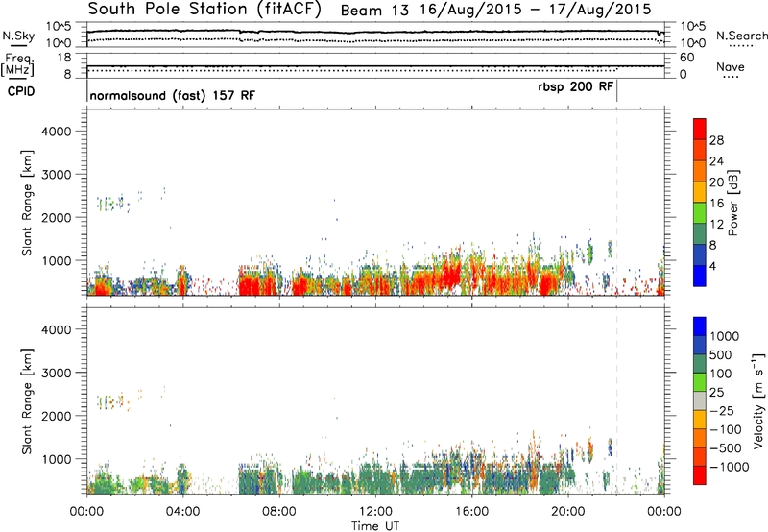Click the bright blue bottom Power colorbar segment

tap(700, 276)
